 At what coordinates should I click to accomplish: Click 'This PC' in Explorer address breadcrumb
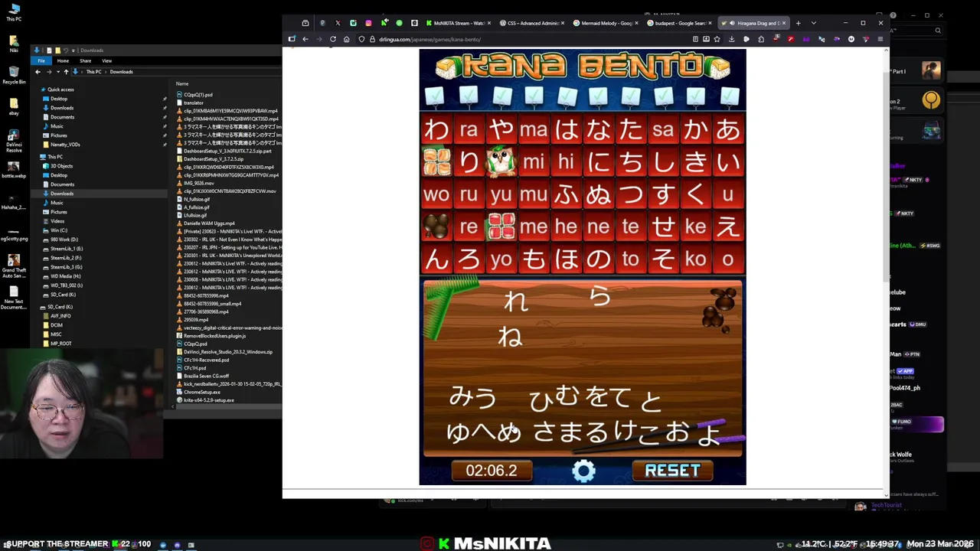(x=93, y=72)
